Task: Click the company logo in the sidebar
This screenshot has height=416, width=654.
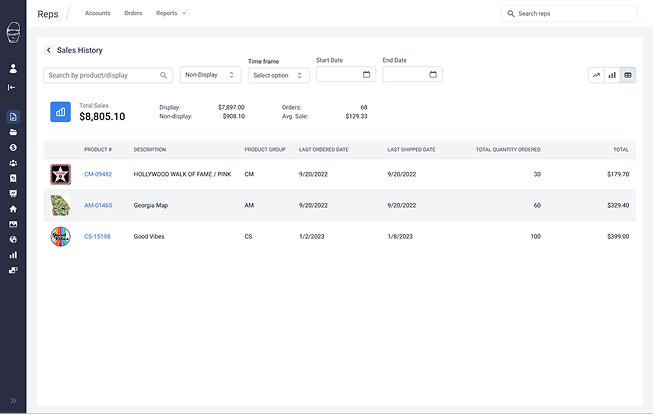Action: coord(13,33)
